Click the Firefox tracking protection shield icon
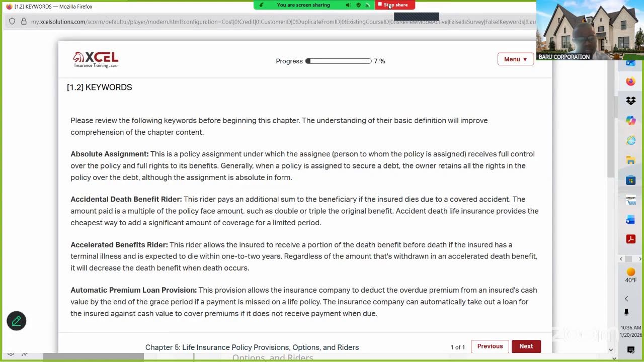644x362 pixels. point(12,22)
